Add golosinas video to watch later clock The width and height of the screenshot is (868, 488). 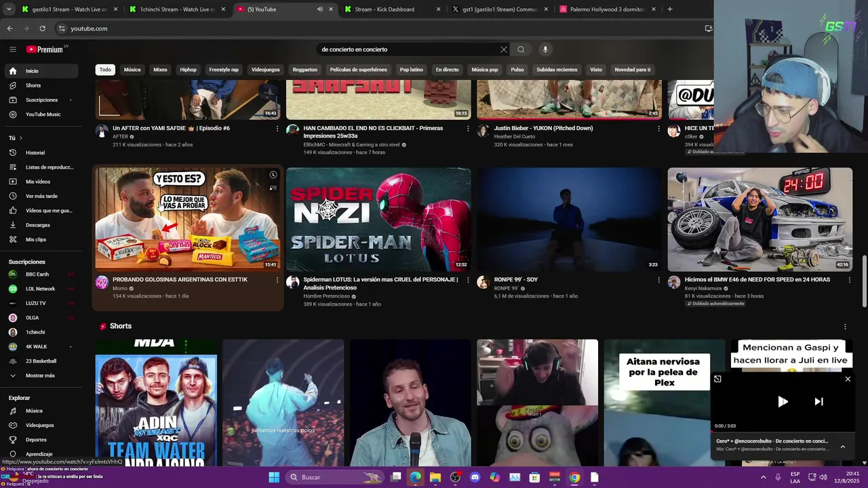pos(273,175)
